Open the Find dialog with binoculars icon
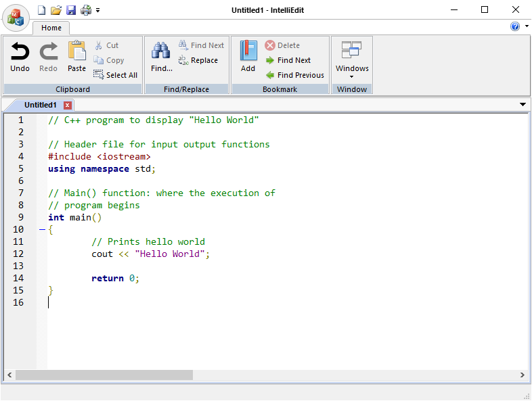The image size is (532, 401). [161, 56]
